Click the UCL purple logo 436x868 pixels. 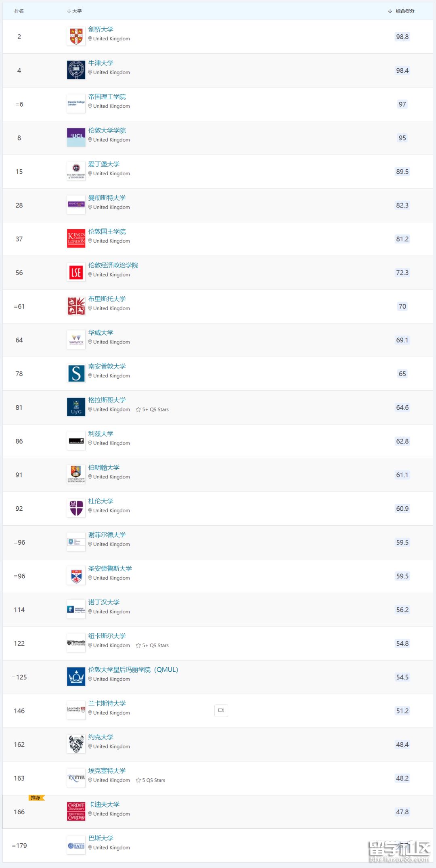[x=76, y=137]
